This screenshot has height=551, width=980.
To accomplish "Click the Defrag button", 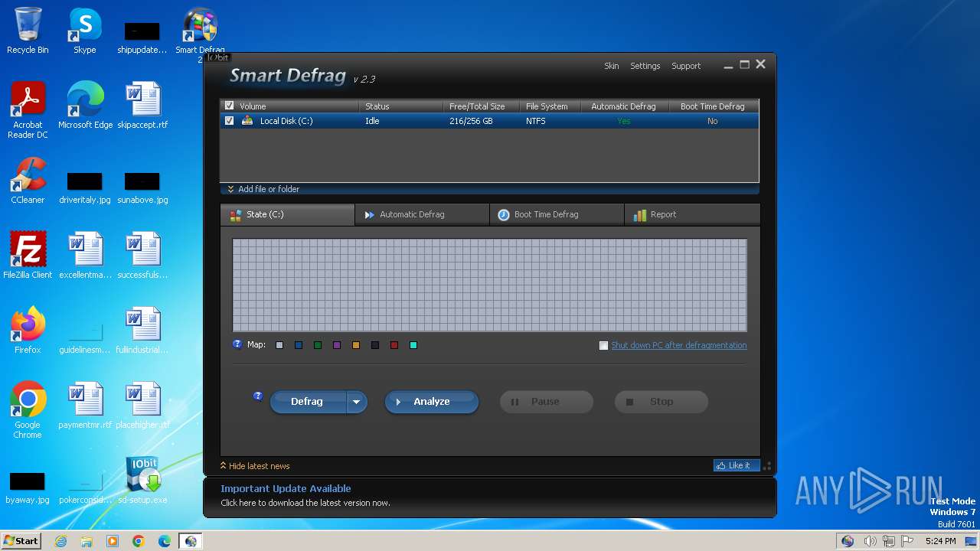I will pyautogui.click(x=308, y=402).
